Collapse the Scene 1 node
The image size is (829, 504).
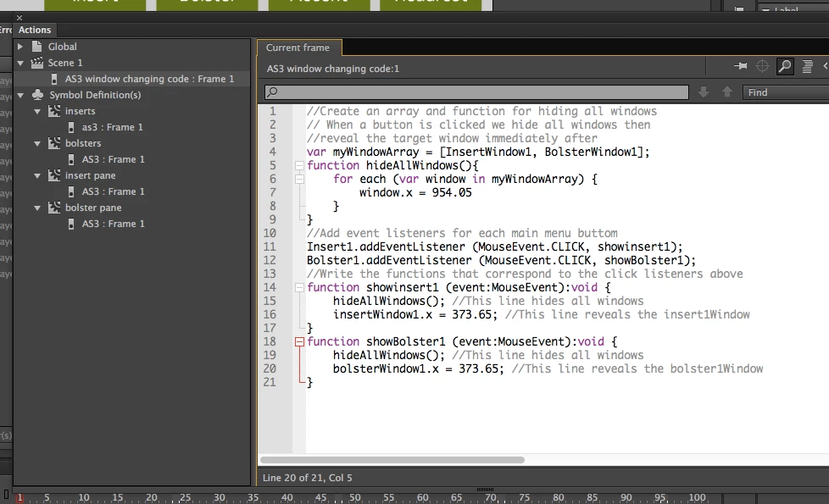pyautogui.click(x=20, y=63)
